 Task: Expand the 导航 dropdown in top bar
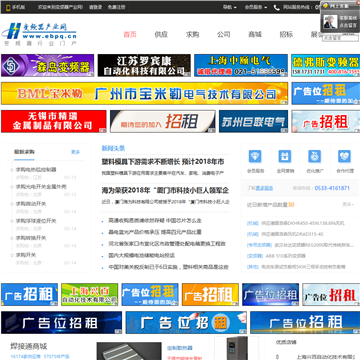coord(229,7)
